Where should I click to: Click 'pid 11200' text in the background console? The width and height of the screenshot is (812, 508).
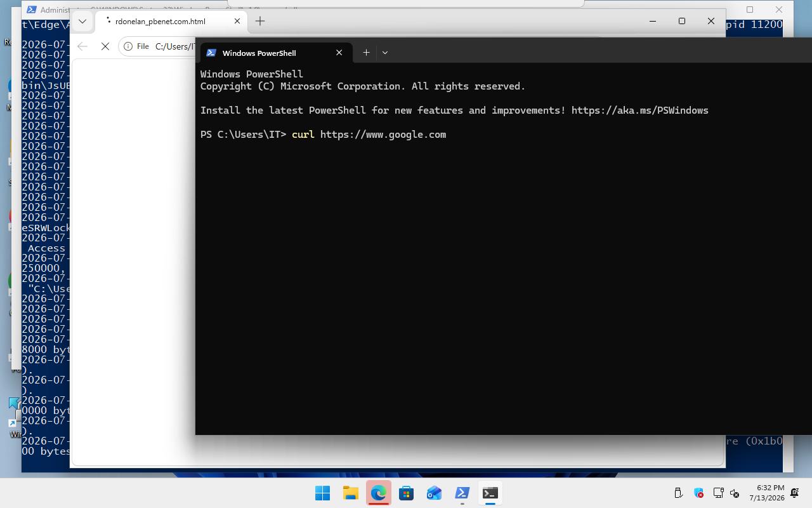tap(754, 25)
